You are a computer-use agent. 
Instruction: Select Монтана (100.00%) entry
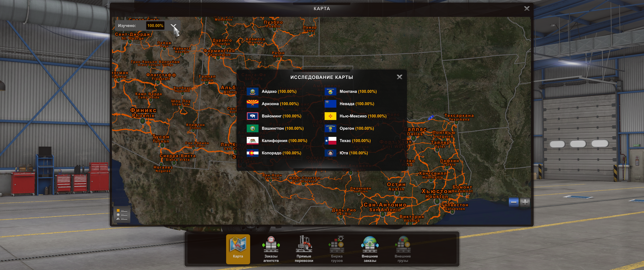click(358, 91)
